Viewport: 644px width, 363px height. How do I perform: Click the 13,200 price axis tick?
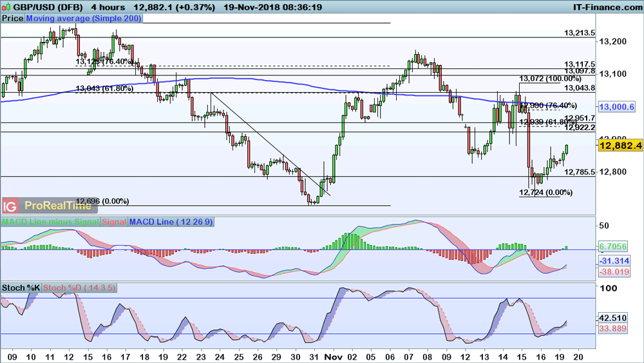pos(612,41)
